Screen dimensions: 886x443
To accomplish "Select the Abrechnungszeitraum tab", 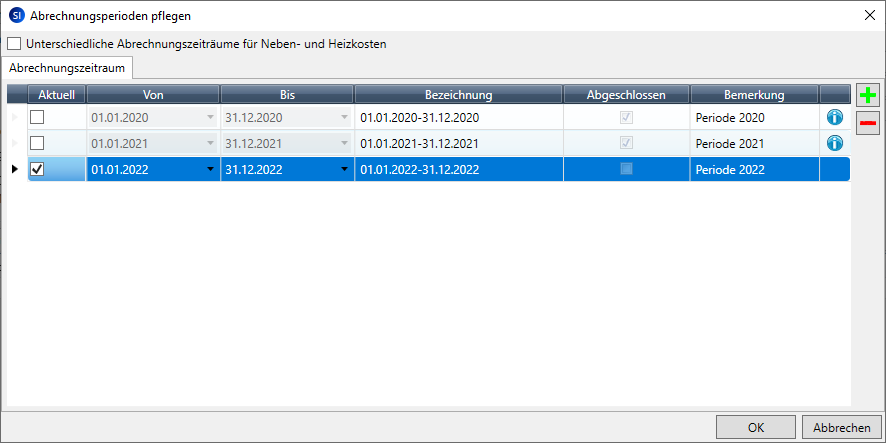I will (68, 68).
